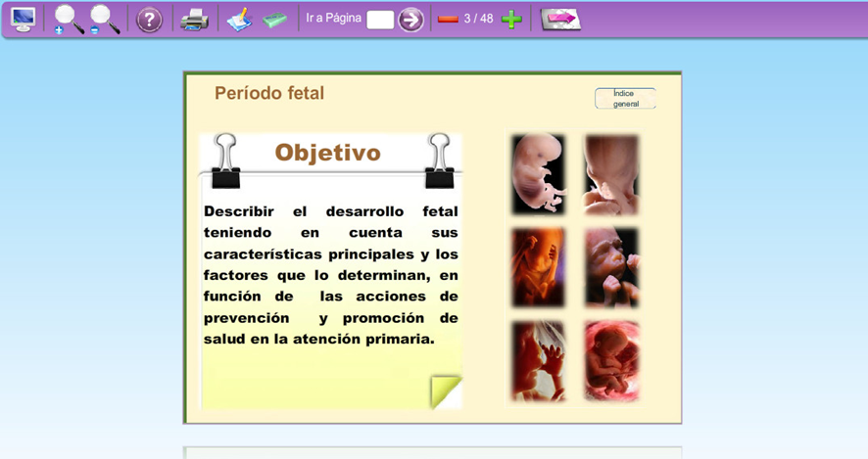Zoom out with the minus magnifier
The width and height of the screenshot is (868, 459).
104,20
